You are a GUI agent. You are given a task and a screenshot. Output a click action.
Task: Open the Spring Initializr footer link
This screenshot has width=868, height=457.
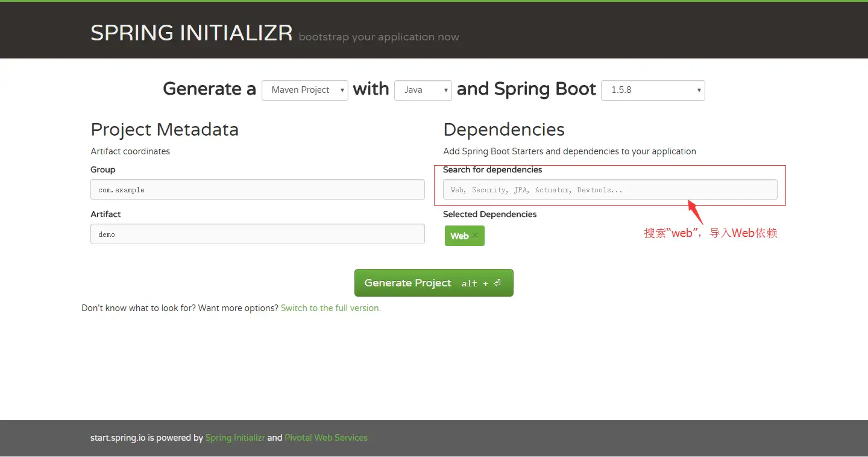235,438
